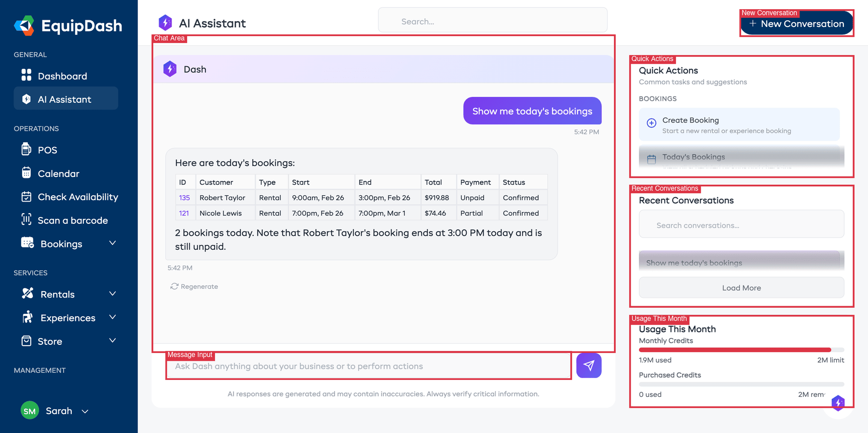Send message with paper plane icon
The image size is (868, 433).
point(589,365)
